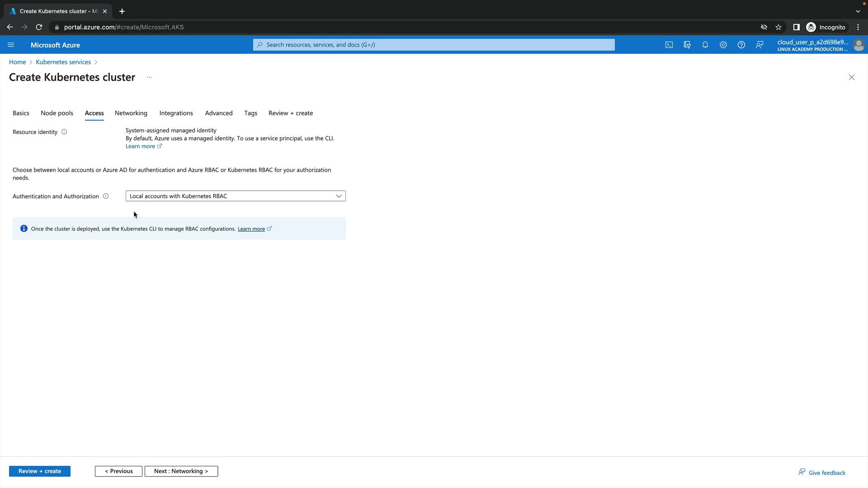
Task: Click the search resources input field
Action: click(434, 45)
